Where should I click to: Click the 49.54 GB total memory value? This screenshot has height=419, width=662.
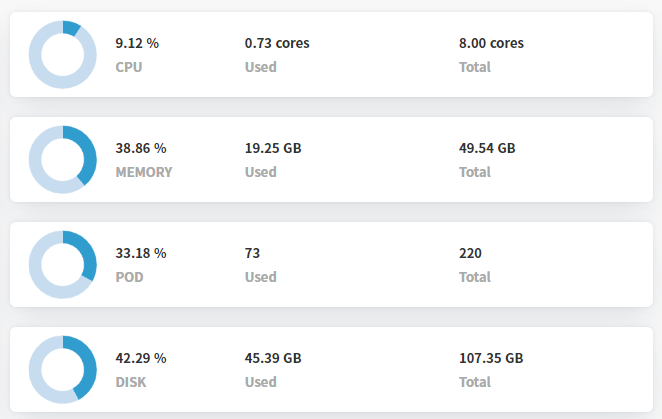coord(487,148)
